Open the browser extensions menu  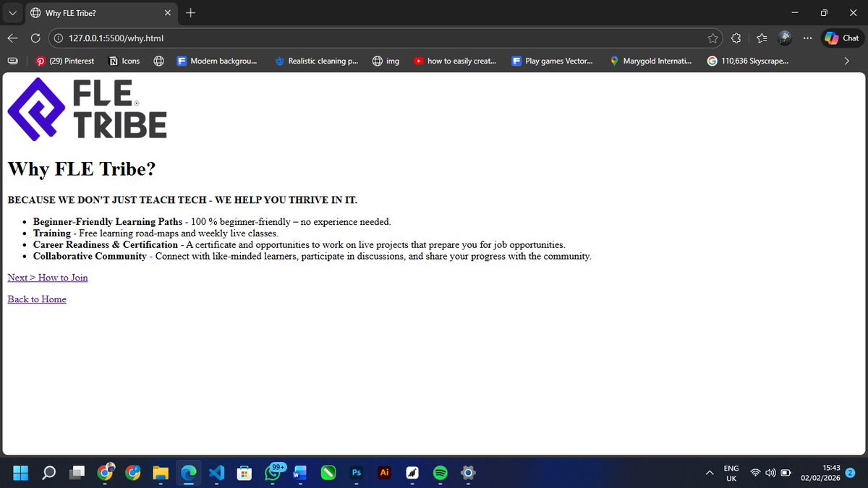736,38
